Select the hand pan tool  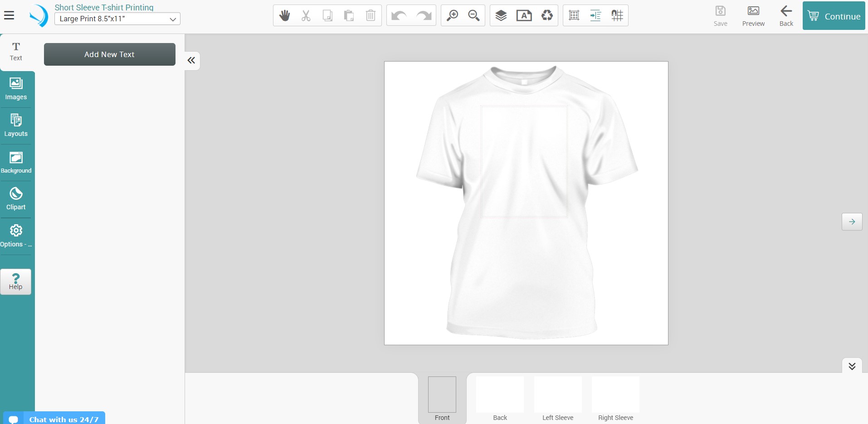pos(284,16)
